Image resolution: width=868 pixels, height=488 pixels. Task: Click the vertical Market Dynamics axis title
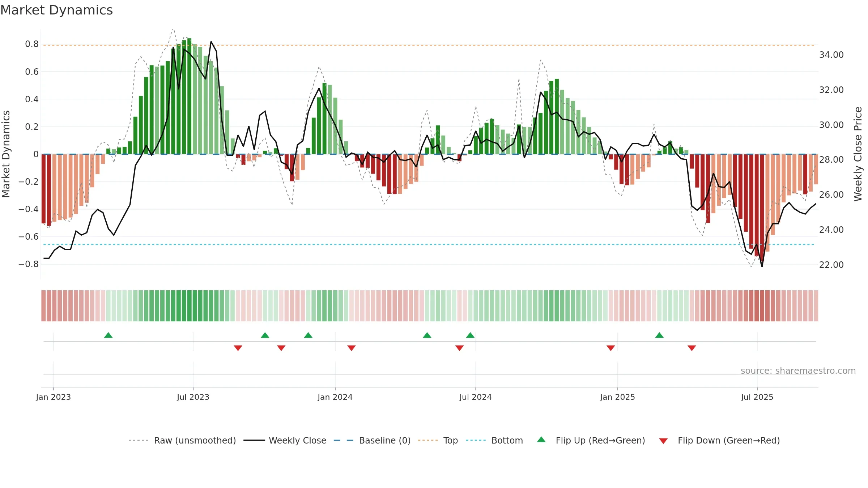(x=6, y=154)
